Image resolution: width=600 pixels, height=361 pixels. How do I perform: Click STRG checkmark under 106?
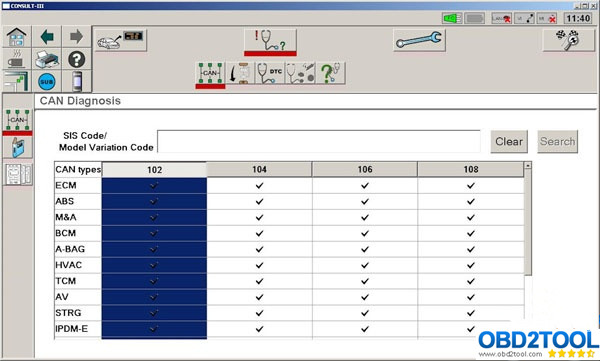(x=365, y=313)
